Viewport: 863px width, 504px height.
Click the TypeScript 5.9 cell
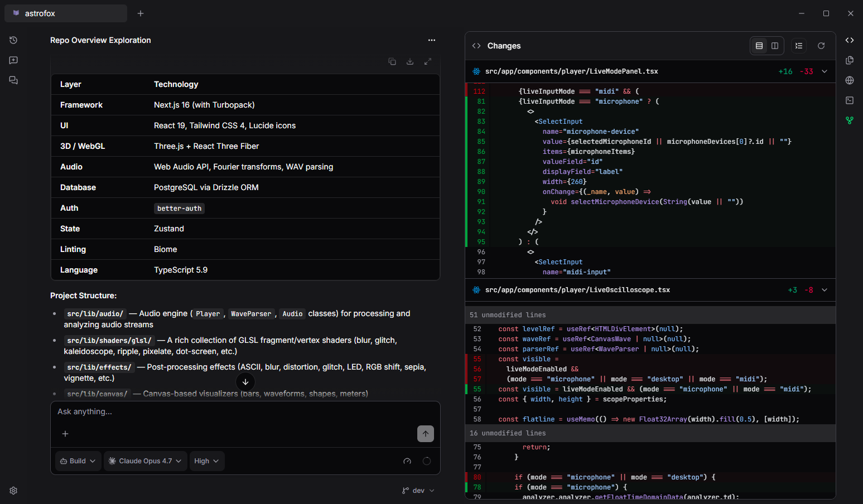pyautogui.click(x=181, y=270)
